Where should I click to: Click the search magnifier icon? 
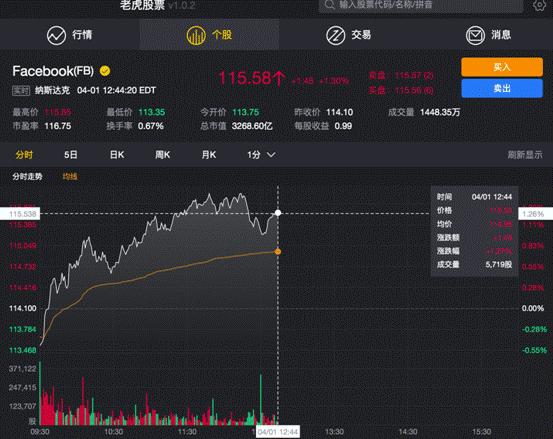coord(329,5)
